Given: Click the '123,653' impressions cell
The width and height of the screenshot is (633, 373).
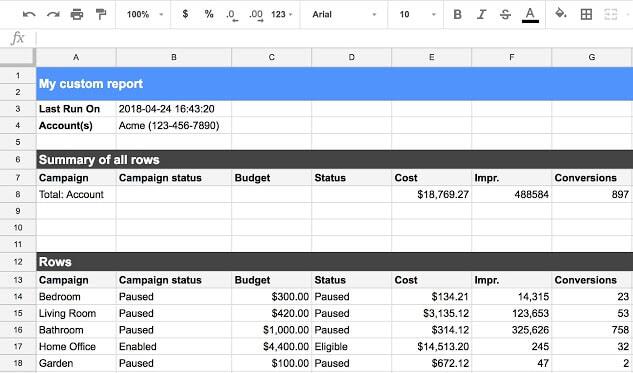Looking at the screenshot, I should tap(511, 313).
